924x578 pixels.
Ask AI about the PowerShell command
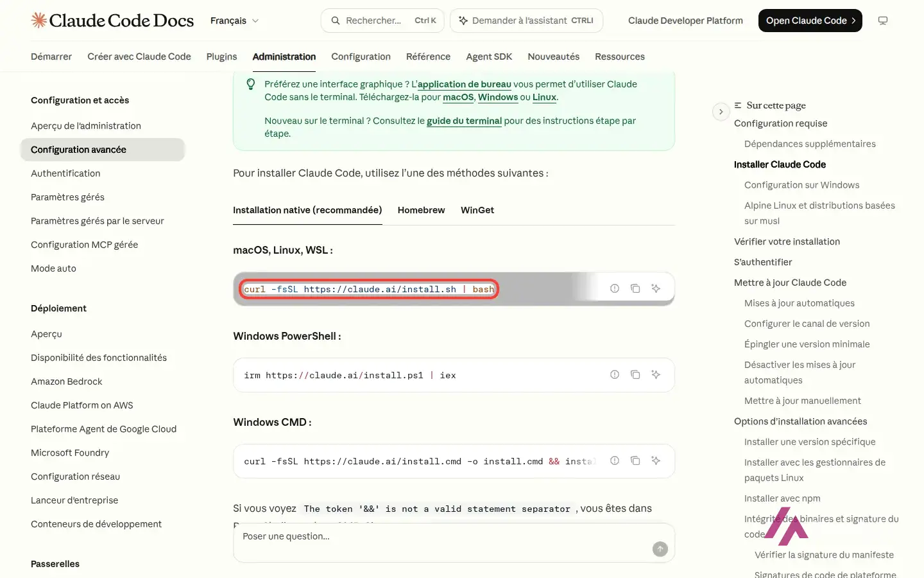coord(656,374)
